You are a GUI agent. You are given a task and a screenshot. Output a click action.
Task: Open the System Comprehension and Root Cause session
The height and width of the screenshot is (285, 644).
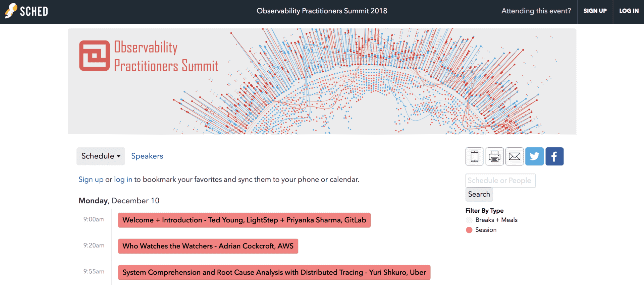[x=274, y=273]
